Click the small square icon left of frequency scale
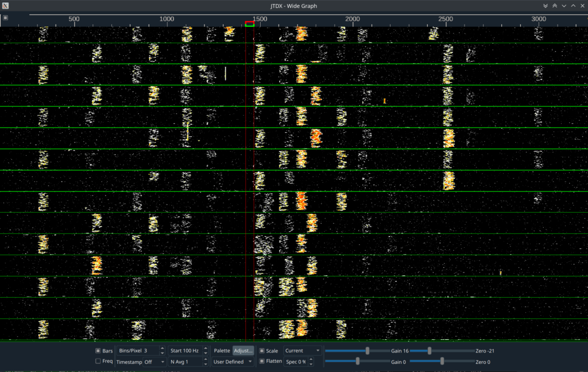 [x=6, y=18]
